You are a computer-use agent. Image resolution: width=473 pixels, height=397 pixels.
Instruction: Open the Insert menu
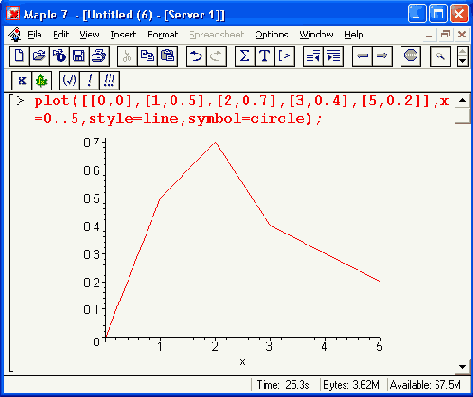point(123,34)
